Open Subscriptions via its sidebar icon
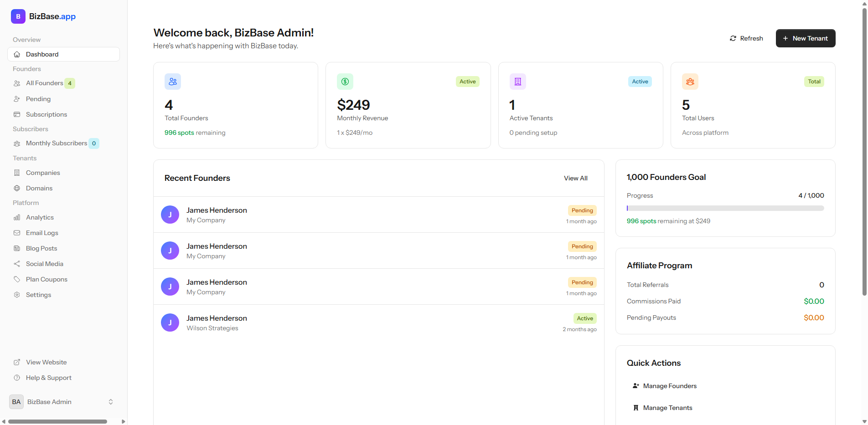Viewport: 868px width, 425px height. click(17, 114)
